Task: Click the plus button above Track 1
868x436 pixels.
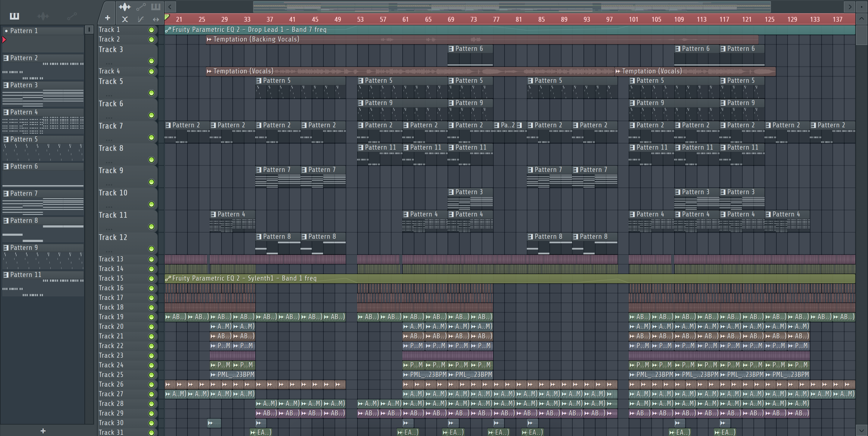Action: pos(108,18)
